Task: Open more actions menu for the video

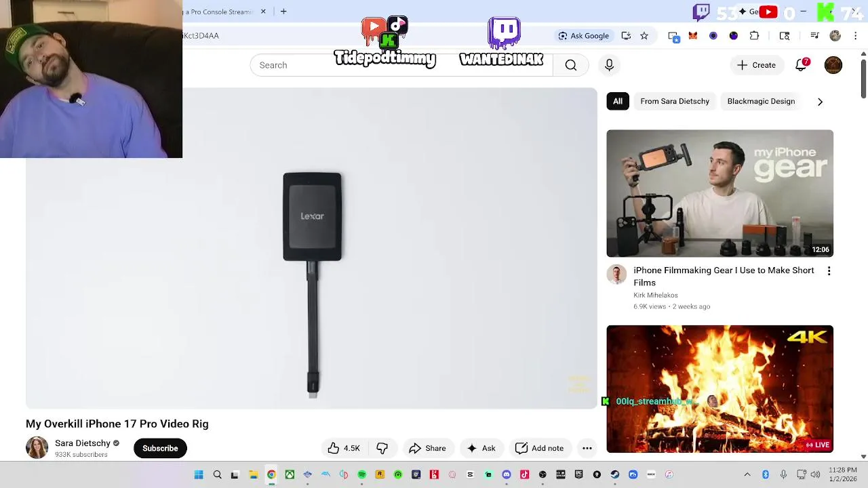Action: (587, 448)
